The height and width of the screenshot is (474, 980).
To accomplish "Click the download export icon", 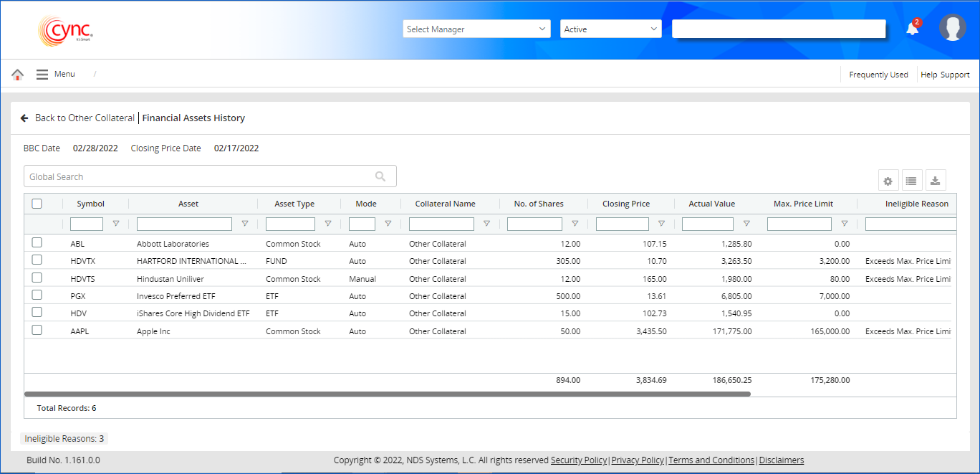I will pos(935,181).
